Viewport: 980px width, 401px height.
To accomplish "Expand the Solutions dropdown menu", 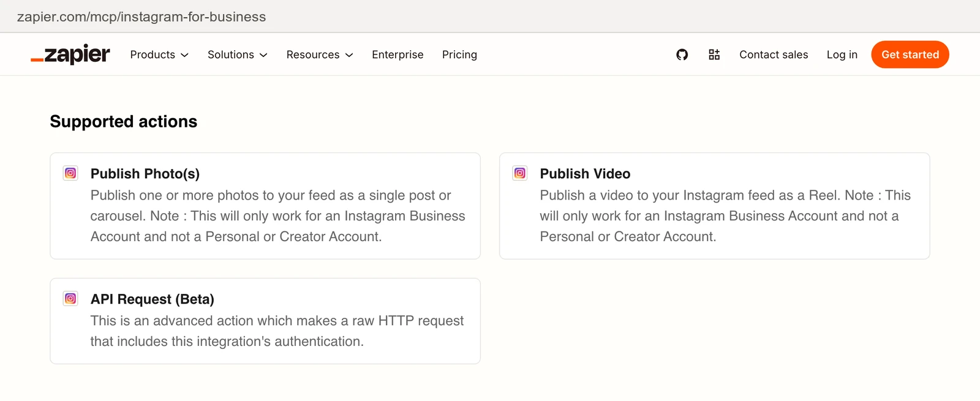I will pyautogui.click(x=238, y=54).
